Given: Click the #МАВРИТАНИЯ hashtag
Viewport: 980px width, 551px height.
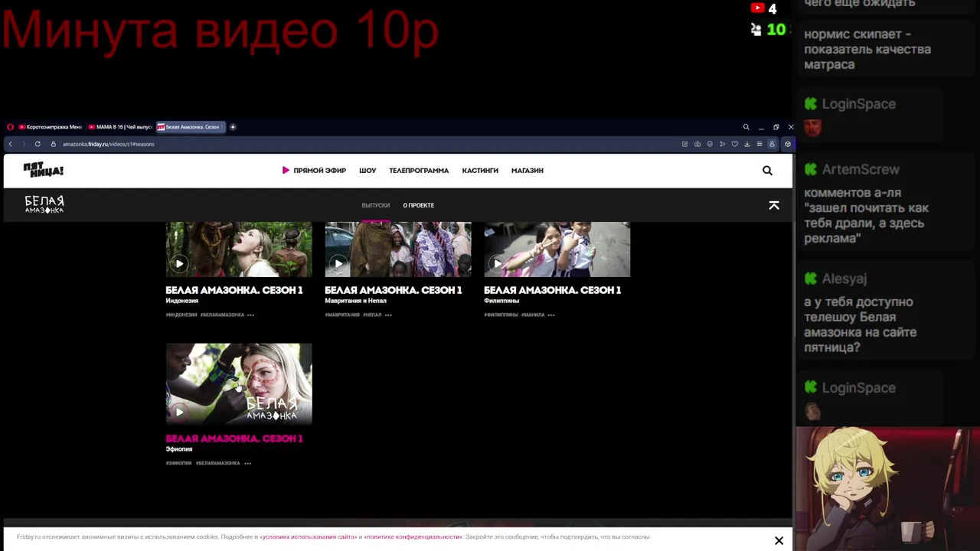Looking at the screenshot, I should click(342, 315).
